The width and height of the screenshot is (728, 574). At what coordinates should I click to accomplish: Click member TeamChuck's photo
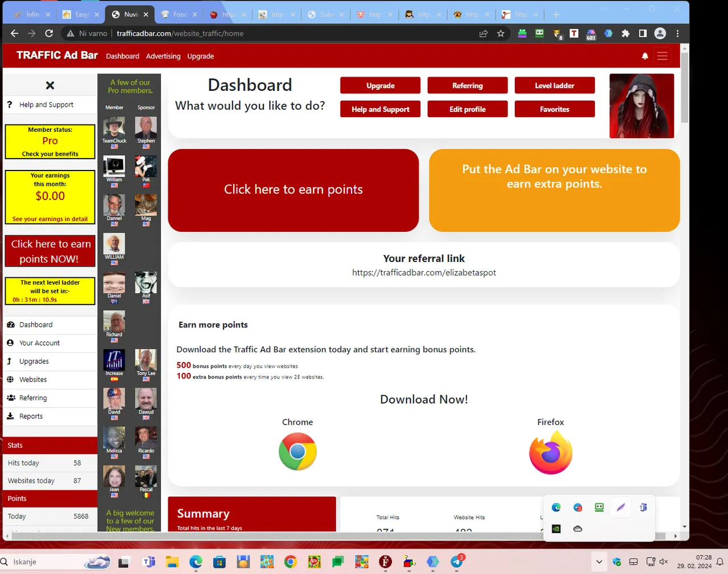[114, 127]
